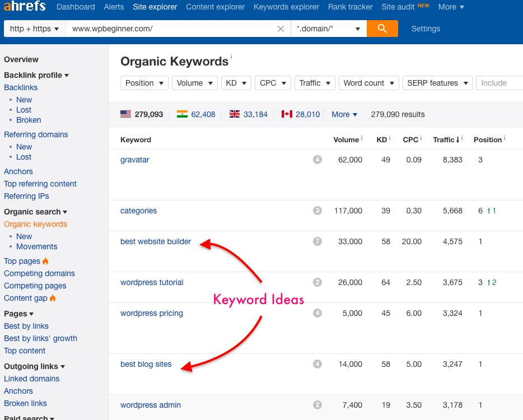Open the More menu in top navigation
The height and width of the screenshot is (420, 523).
pos(451,7)
